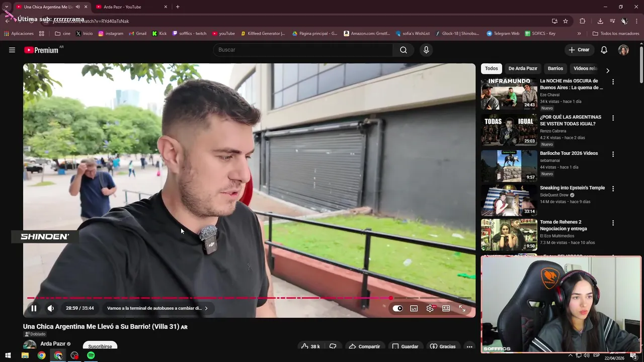Mute tab via speaker icon on first tab

(77, 7)
